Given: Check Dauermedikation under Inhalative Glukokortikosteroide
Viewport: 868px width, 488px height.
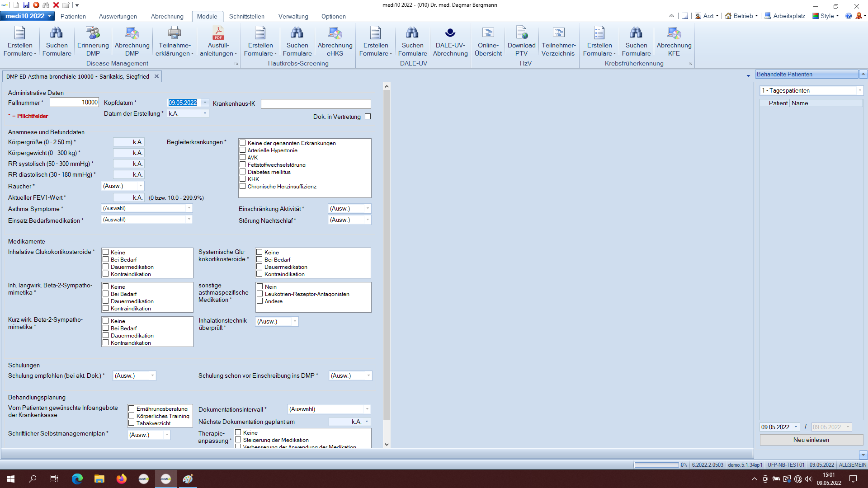Looking at the screenshot, I should pos(106,267).
